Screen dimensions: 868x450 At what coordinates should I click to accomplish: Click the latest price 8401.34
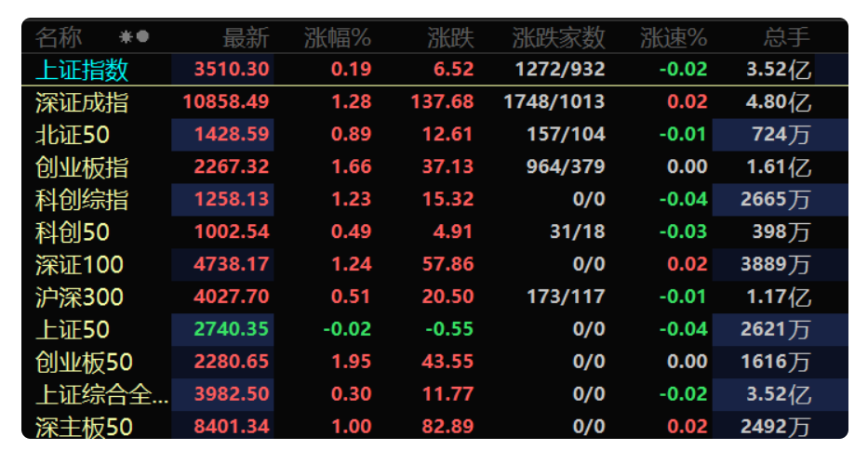pos(232,426)
